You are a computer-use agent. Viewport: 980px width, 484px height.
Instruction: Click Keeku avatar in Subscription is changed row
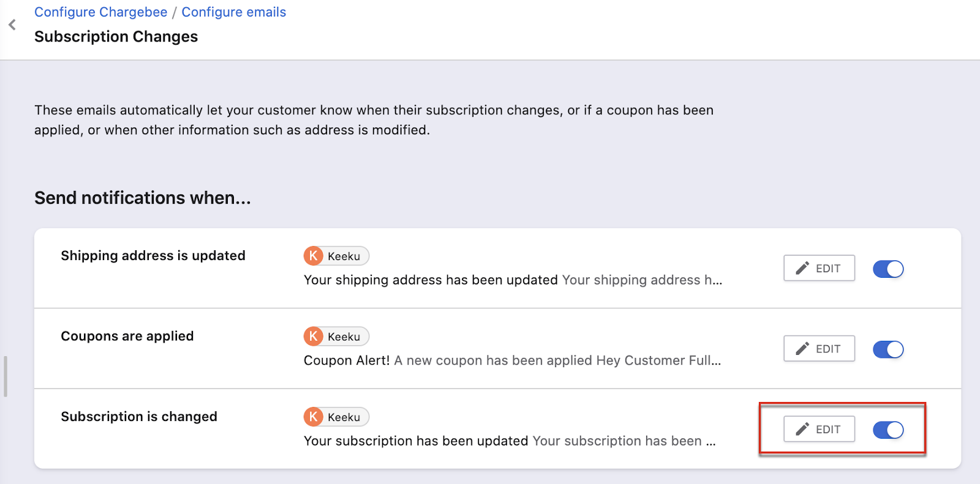tap(314, 417)
